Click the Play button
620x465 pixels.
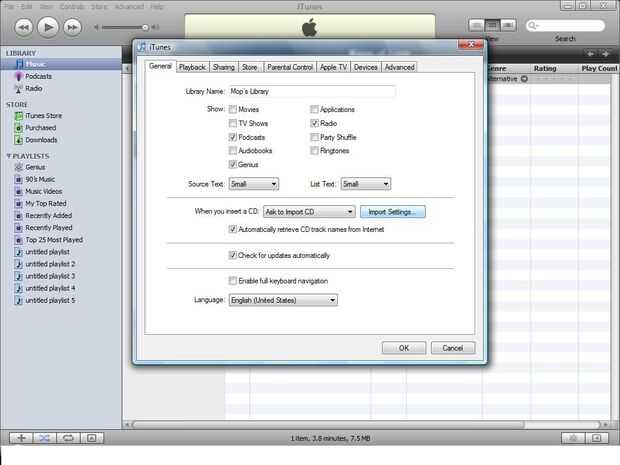pyautogui.click(x=48, y=27)
